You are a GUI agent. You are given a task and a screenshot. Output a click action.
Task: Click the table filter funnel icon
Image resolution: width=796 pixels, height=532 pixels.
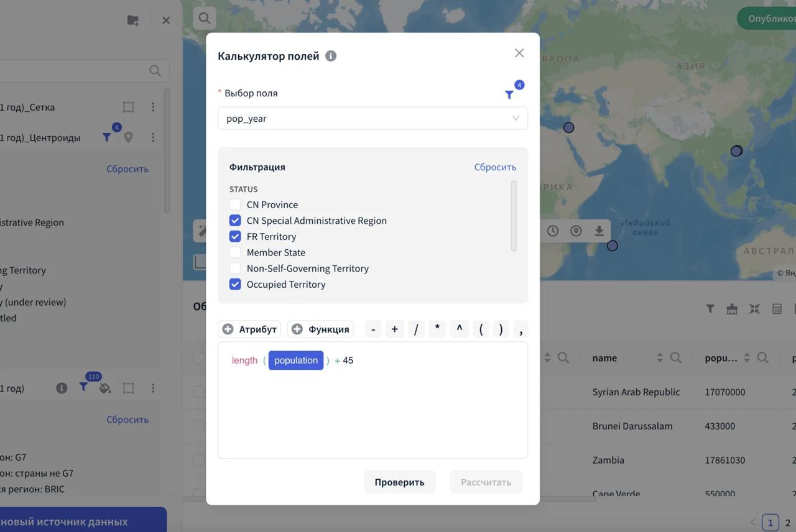(x=710, y=309)
